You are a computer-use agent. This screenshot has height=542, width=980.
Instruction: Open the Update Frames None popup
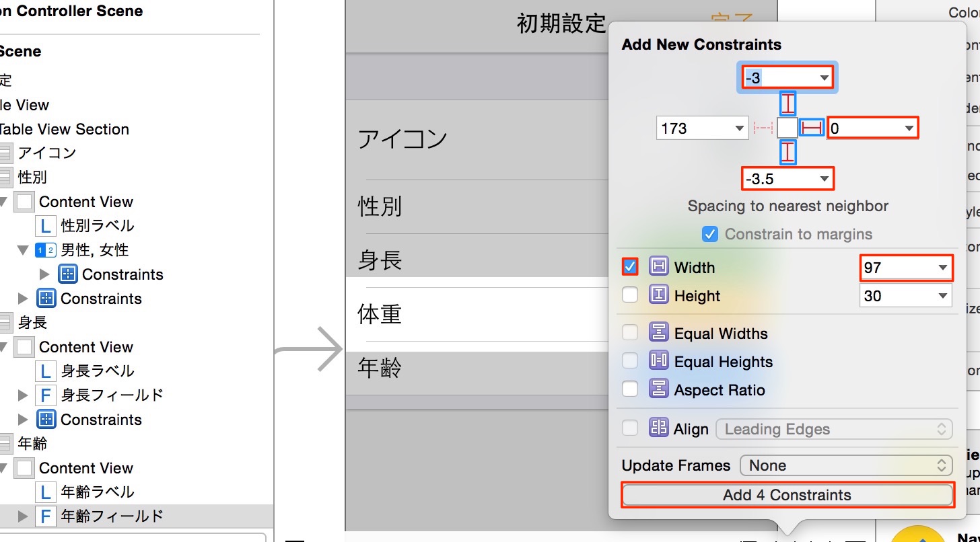846,465
